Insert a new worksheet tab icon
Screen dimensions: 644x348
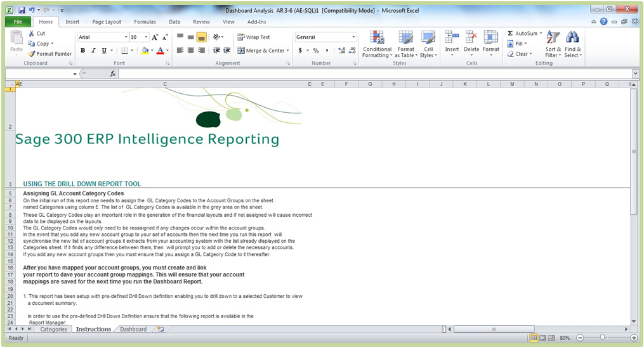(x=161, y=329)
